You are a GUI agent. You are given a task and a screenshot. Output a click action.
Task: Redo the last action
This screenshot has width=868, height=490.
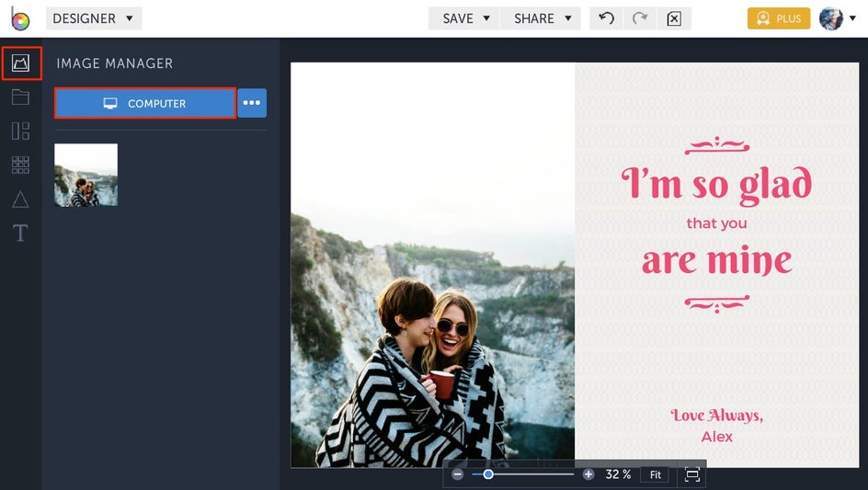640,18
